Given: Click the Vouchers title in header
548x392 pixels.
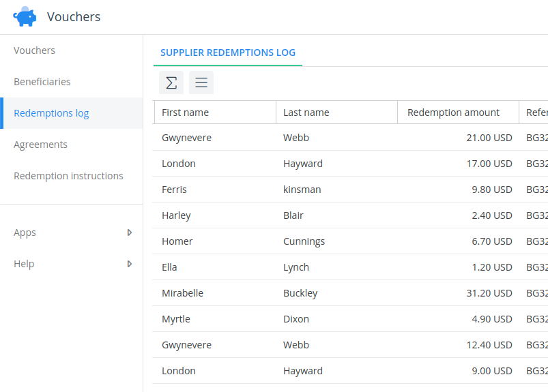Looking at the screenshot, I should 74,17.
